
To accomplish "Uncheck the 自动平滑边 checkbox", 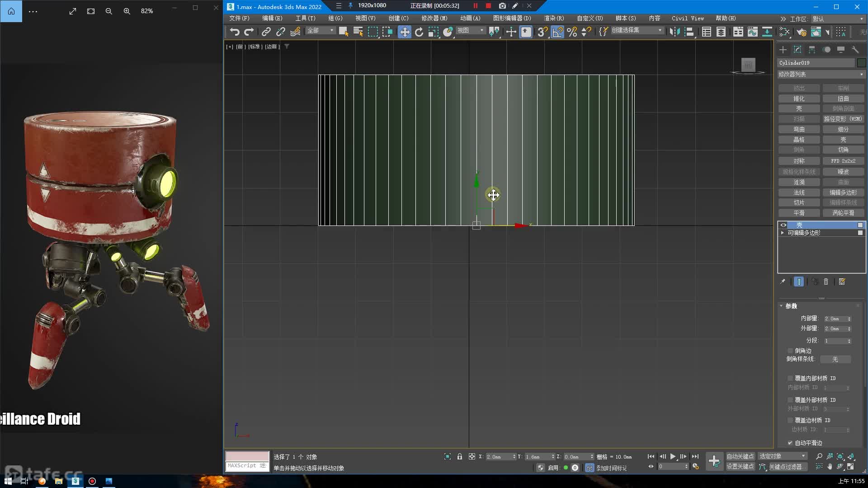I will 790,443.
